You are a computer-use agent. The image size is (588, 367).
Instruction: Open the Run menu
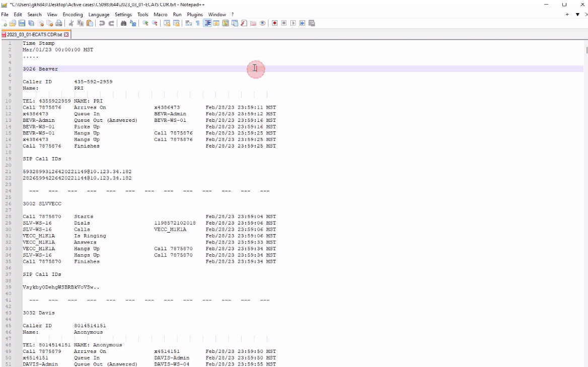pos(177,15)
